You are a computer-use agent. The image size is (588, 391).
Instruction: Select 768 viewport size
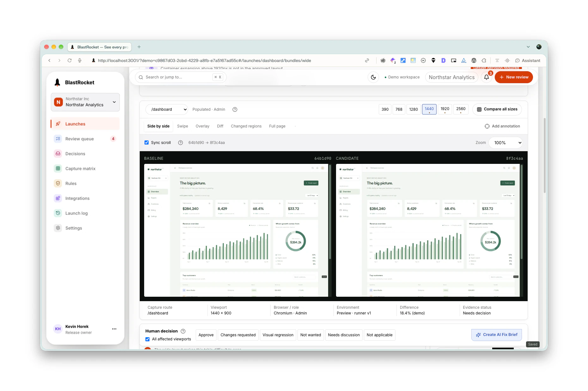point(399,109)
